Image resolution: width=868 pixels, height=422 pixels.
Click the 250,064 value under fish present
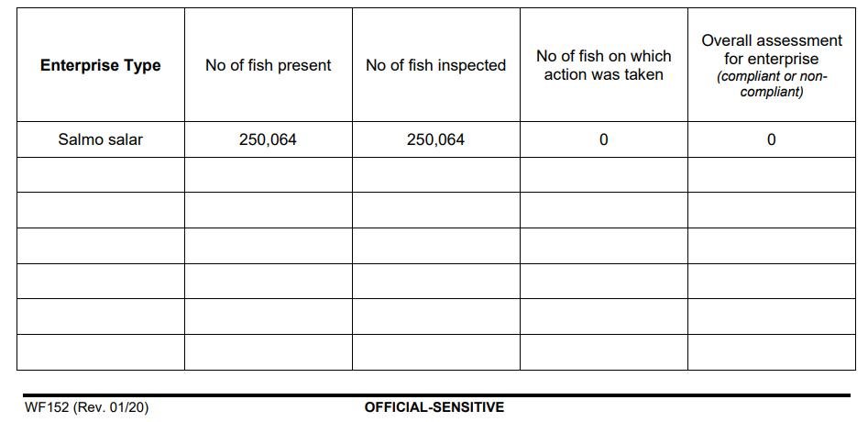268,139
